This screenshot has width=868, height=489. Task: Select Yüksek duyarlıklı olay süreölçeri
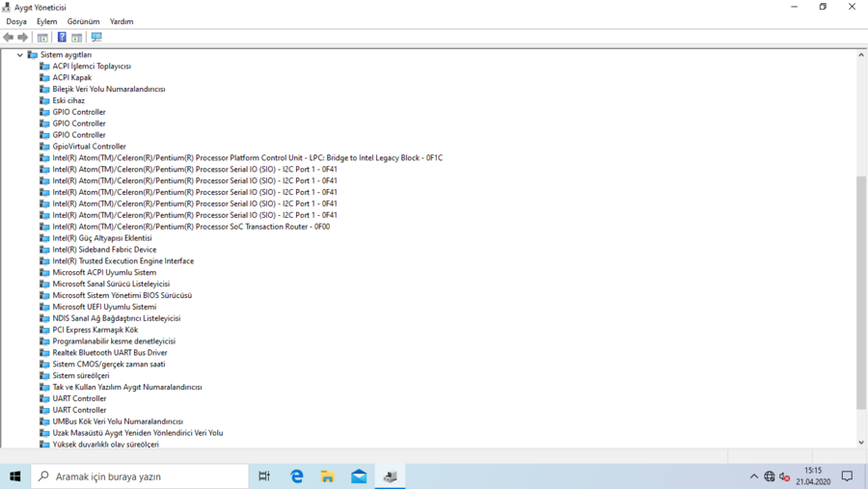pos(105,444)
